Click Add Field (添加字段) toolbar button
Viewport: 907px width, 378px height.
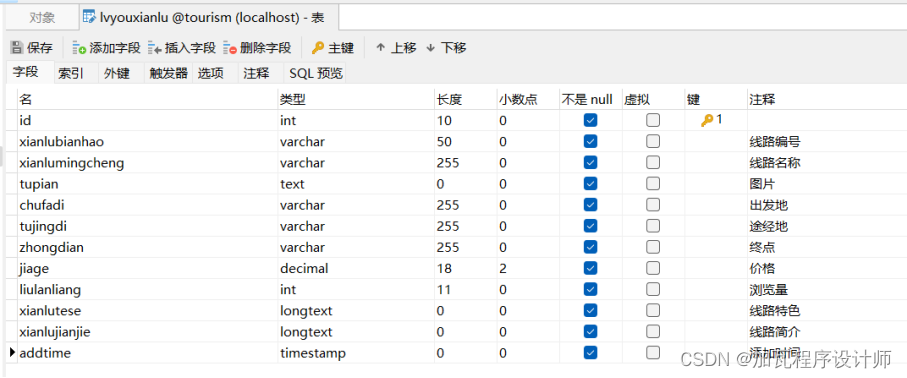106,47
